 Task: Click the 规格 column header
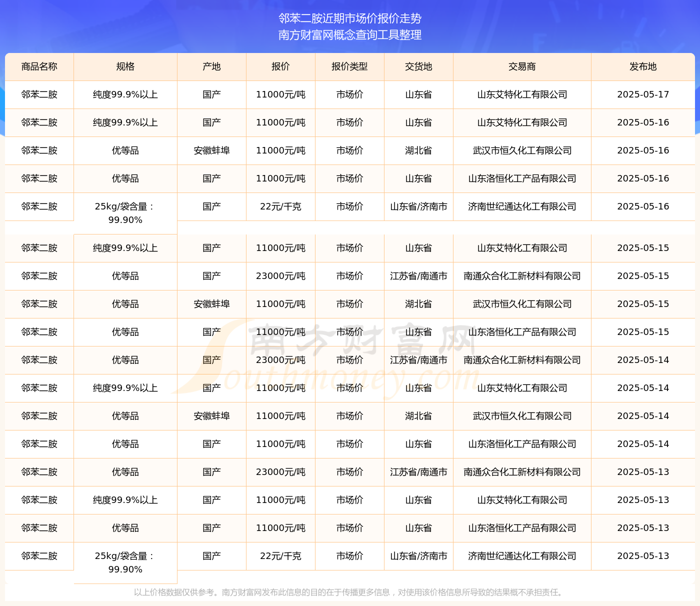tap(125, 66)
